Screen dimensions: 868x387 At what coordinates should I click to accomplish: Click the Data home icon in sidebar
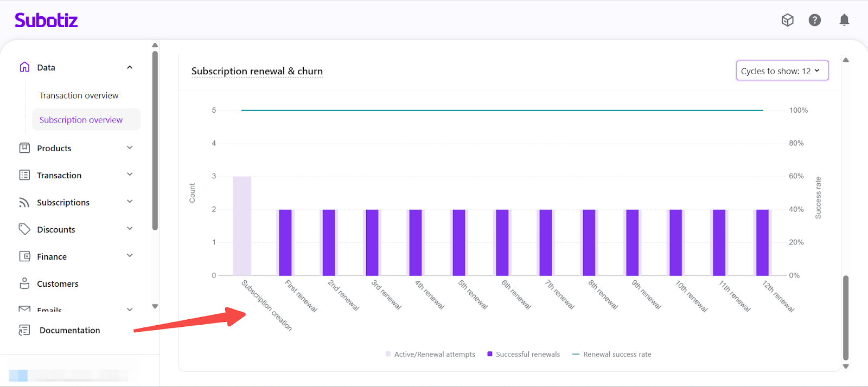pos(24,67)
